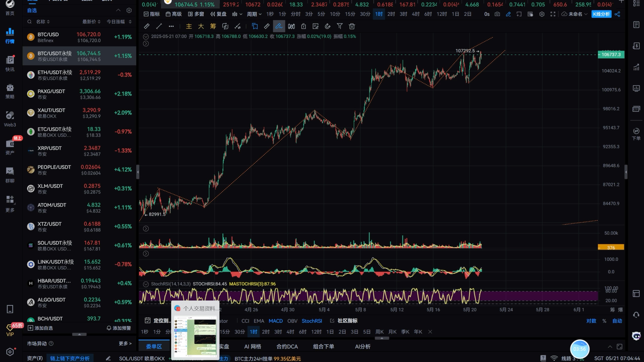Click the 筹 chip distribution toolbar icon
644x362 pixels.
(x=213, y=26)
